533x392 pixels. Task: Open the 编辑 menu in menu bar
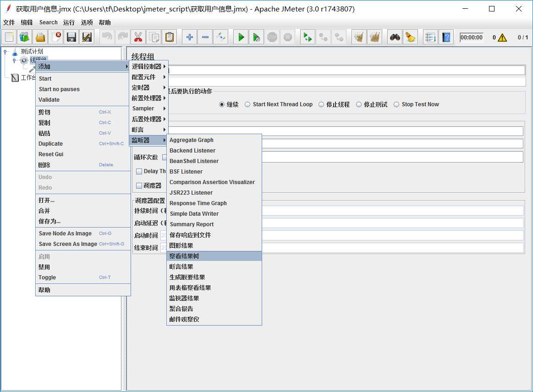(x=27, y=22)
